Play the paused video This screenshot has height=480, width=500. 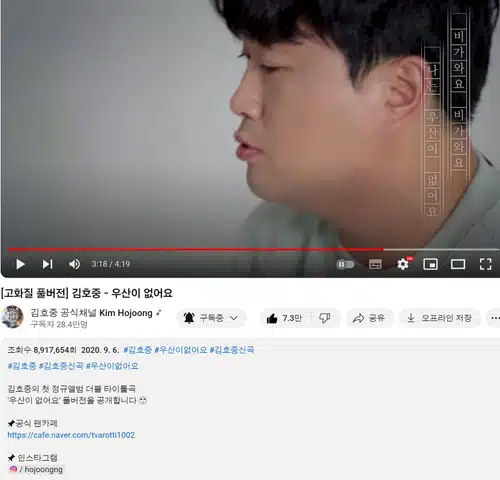[x=20, y=264]
